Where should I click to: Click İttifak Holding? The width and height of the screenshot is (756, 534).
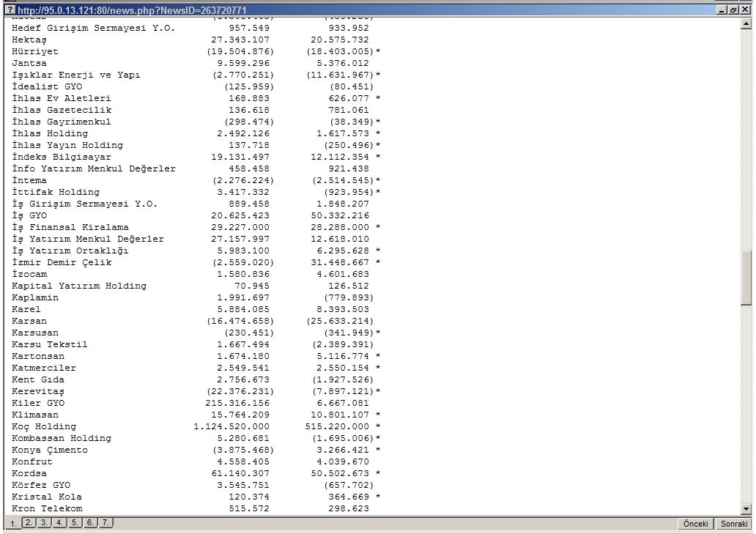pyautogui.click(x=56, y=192)
